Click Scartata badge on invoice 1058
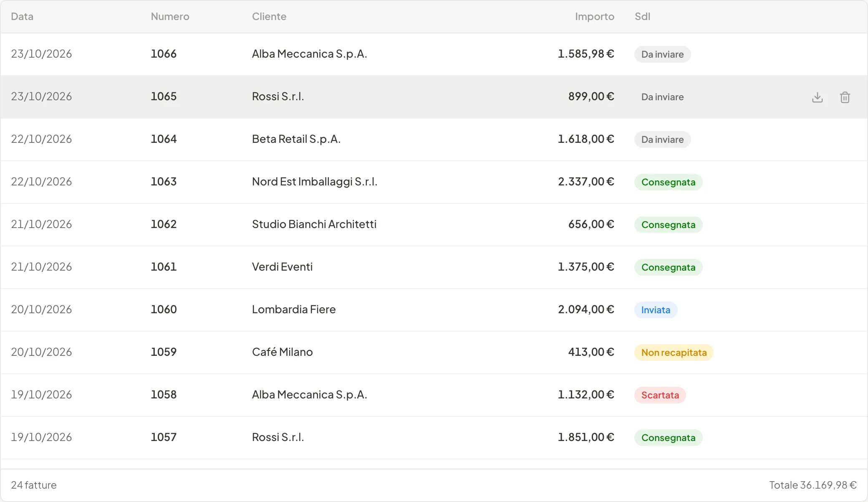Image resolution: width=868 pixels, height=502 pixels. (660, 395)
